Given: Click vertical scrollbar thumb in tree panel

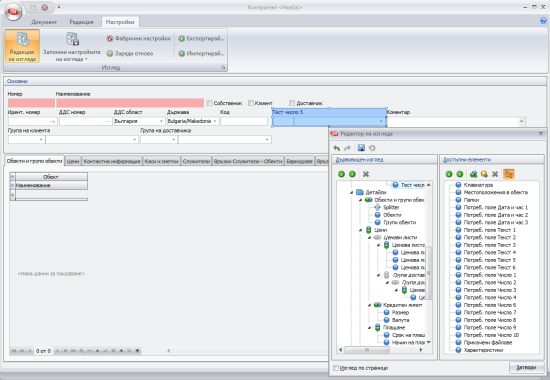Looking at the screenshot, I should tap(429, 273).
